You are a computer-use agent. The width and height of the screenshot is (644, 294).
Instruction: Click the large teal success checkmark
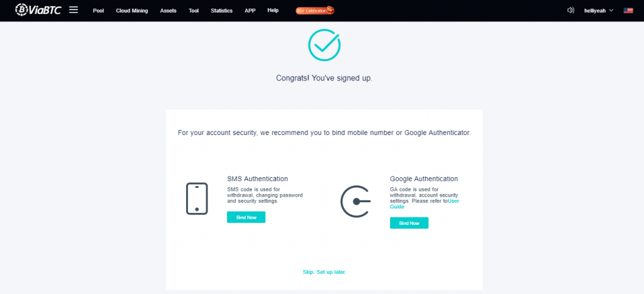[324, 45]
